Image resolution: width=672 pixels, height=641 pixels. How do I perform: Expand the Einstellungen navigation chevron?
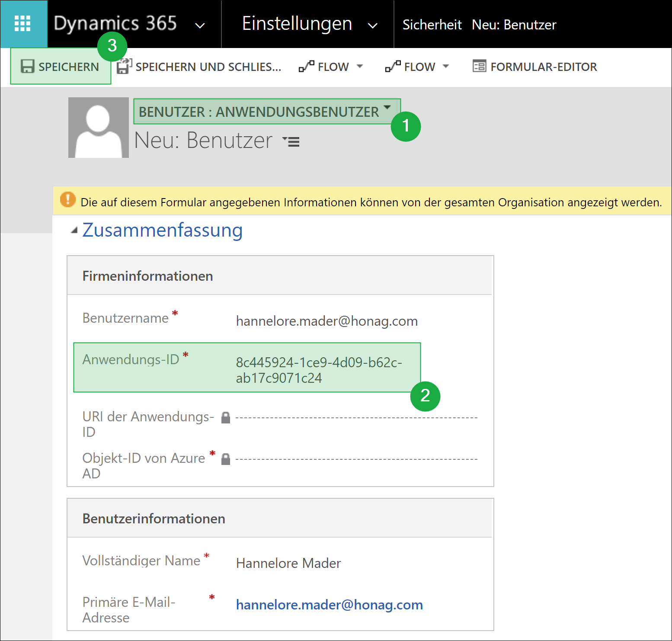(372, 26)
